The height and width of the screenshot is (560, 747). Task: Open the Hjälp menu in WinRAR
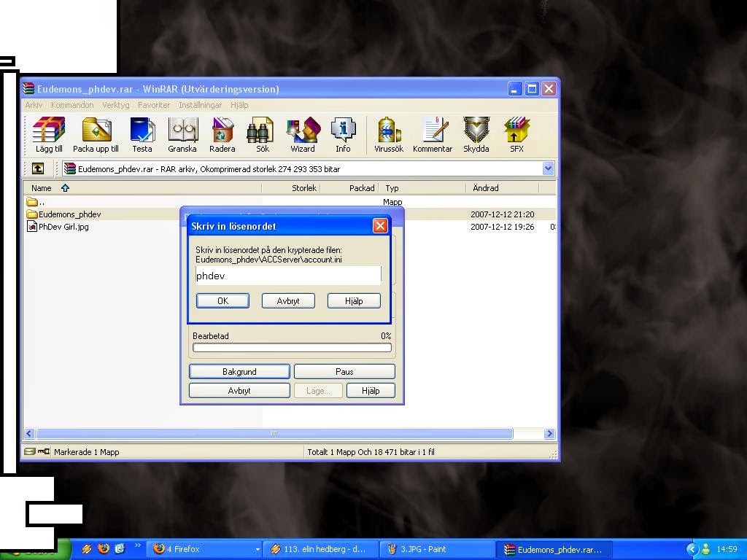coord(239,105)
